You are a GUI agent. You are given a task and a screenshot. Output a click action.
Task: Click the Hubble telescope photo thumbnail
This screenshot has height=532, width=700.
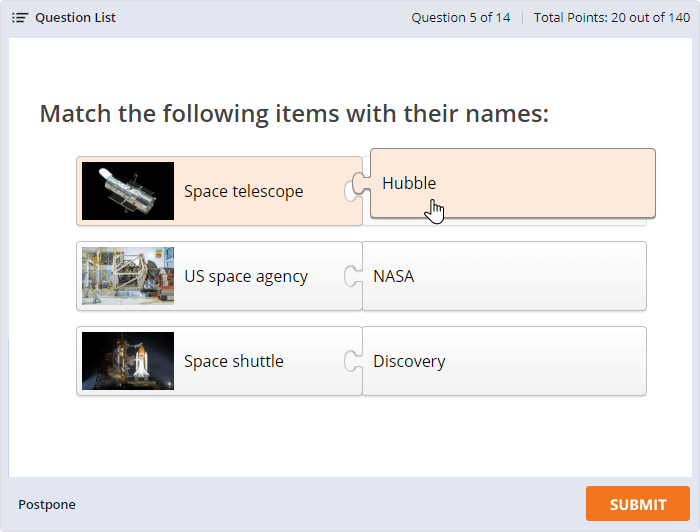click(x=128, y=191)
